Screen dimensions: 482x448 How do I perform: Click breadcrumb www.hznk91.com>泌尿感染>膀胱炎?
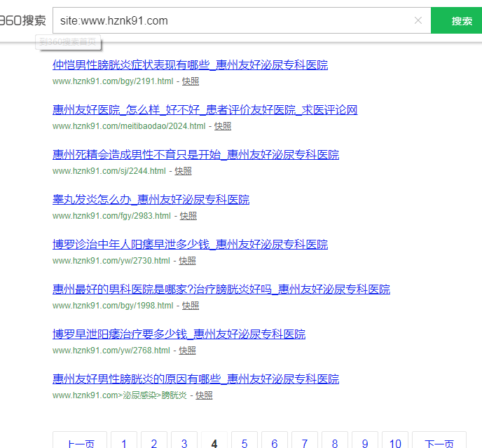(120, 395)
